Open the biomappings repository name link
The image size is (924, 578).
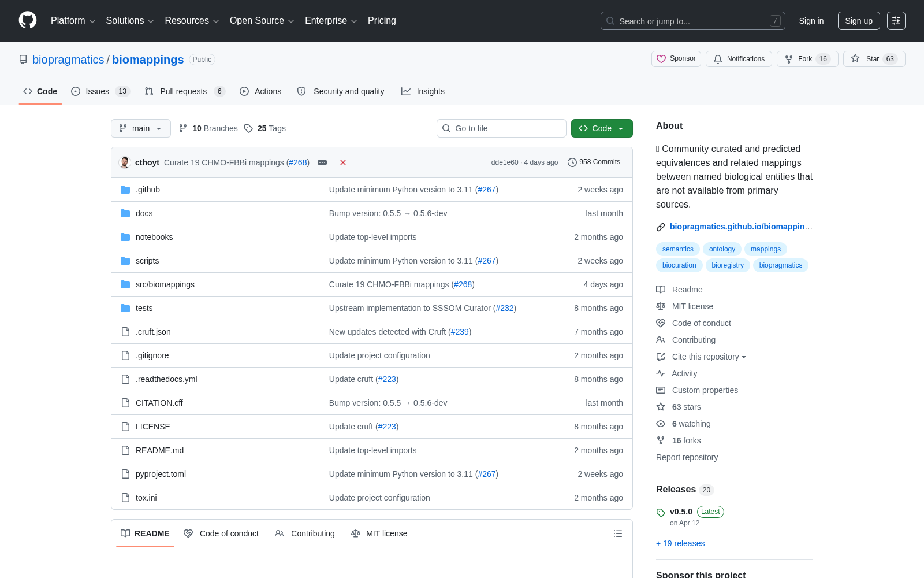click(x=148, y=60)
